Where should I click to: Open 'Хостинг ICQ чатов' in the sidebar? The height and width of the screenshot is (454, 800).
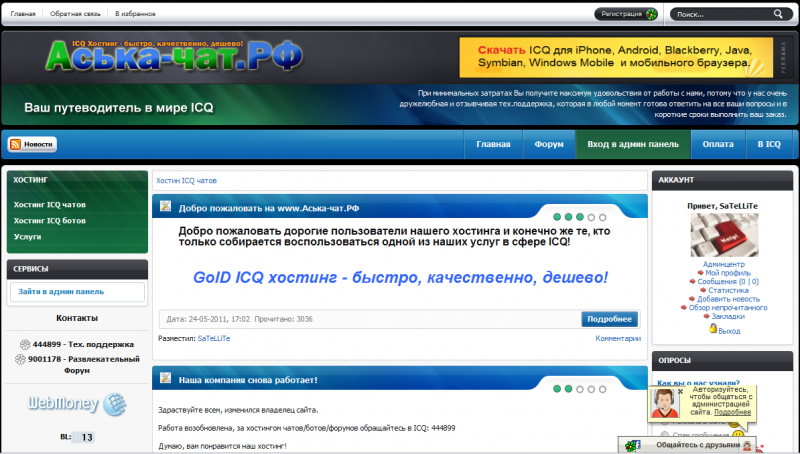pyautogui.click(x=49, y=205)
